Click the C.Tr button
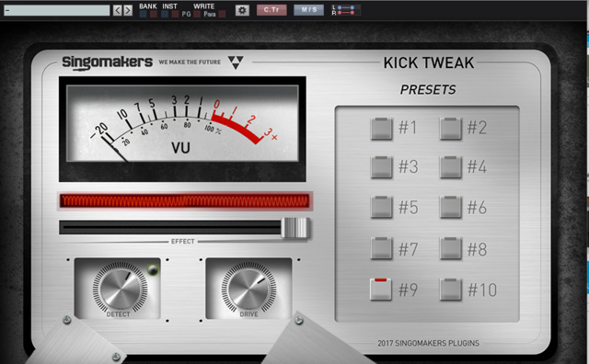Viewport: 589px width, 364px height. [x=271, y=10]
